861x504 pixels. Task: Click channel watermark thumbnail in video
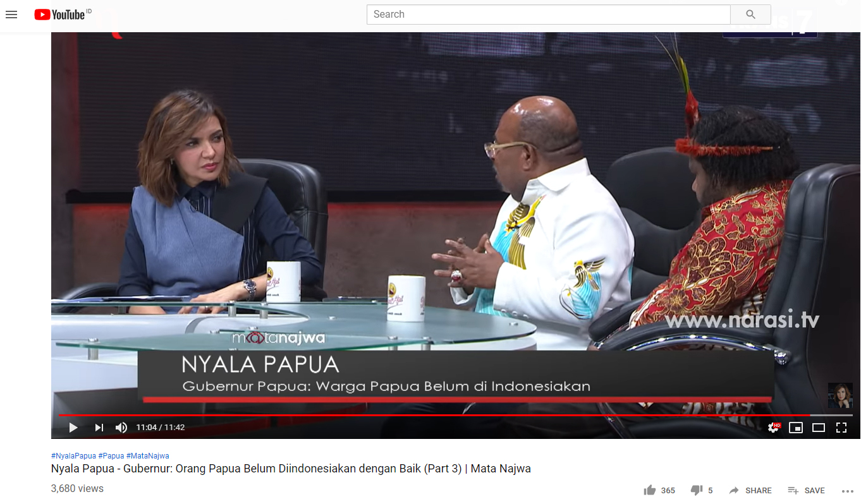pyautogui.click(x=840, y=396)
